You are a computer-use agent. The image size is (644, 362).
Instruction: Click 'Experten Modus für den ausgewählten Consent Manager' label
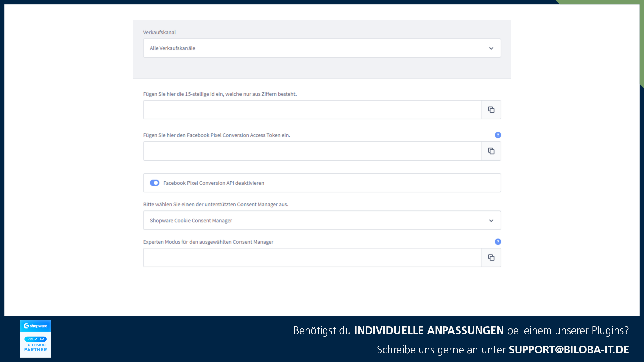tap(208, 242)
